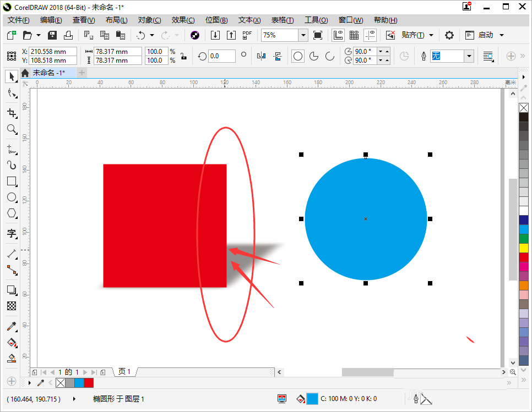
Task: Toggle show rulers button
Action: click(x=338, y=35)
